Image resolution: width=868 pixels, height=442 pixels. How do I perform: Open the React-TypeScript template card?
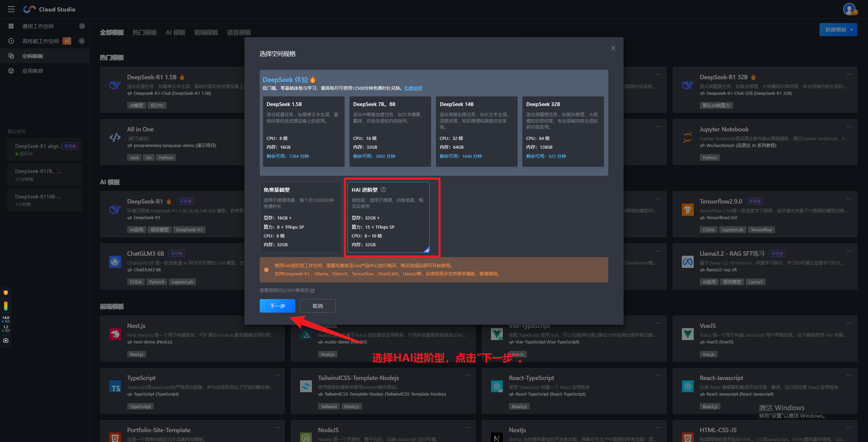(x=574, y=391)
